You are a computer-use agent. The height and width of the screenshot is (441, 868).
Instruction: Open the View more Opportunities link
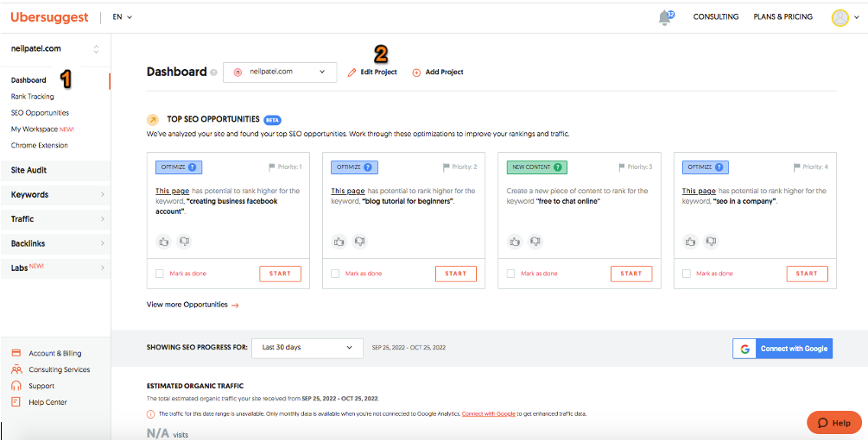[x=192, y=305]
